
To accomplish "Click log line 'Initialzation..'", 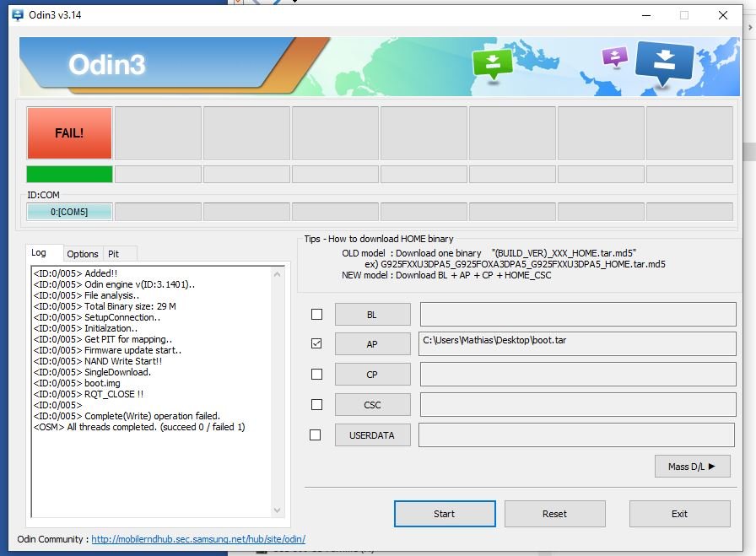I will [85, 328].
